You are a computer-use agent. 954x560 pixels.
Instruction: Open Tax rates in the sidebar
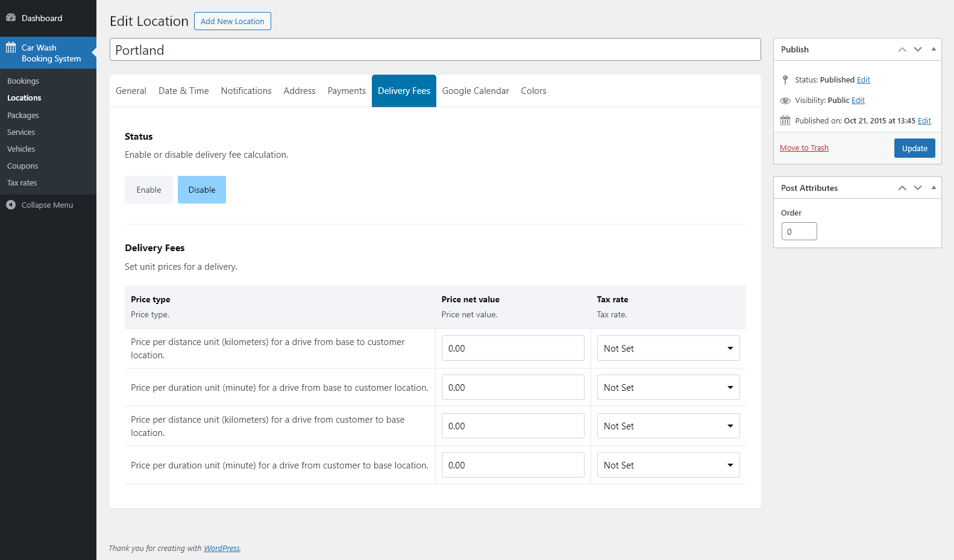click(x=22, y=183)
